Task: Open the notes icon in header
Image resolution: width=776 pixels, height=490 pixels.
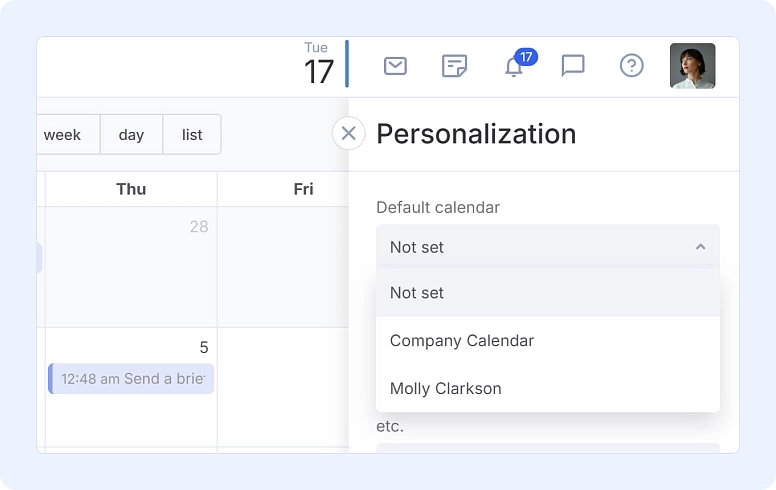Action: click(x=454, y=66)
